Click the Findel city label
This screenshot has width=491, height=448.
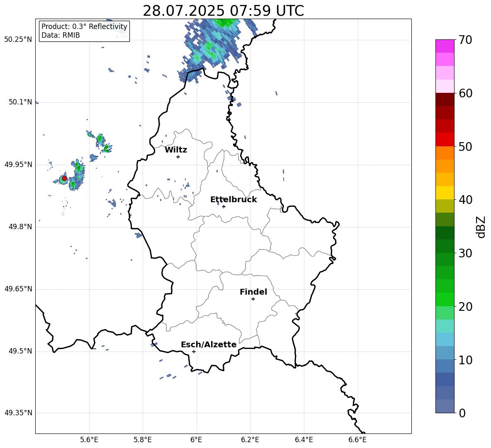tap(253, 292)
